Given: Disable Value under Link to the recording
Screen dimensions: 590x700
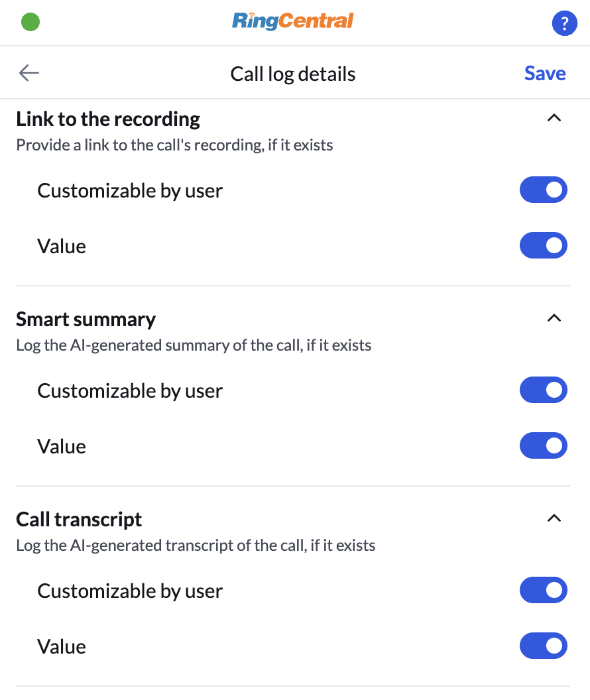Looking at the screenshot, I should pyautogui.click(x=543, y=245).
